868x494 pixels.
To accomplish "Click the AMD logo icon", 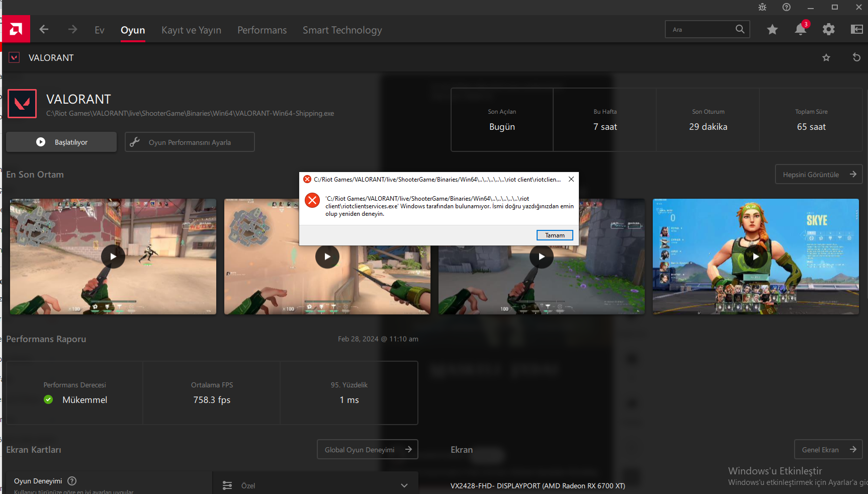I will click(16, 29).
